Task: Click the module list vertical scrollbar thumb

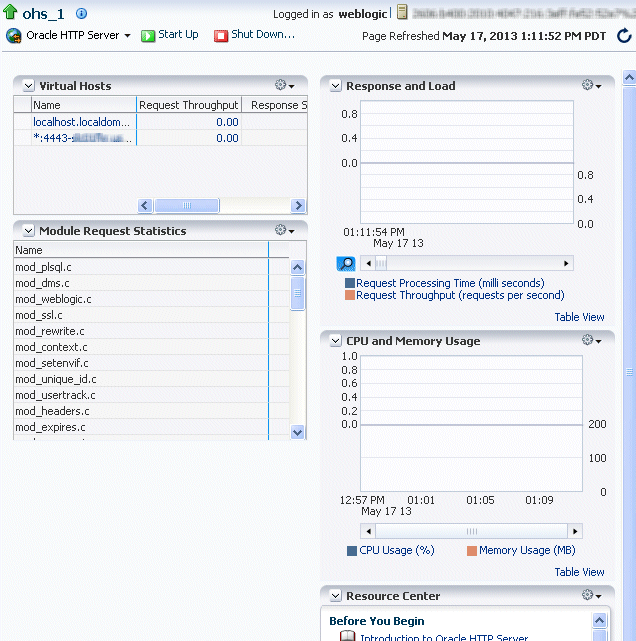Action: [x=298, y=293]
